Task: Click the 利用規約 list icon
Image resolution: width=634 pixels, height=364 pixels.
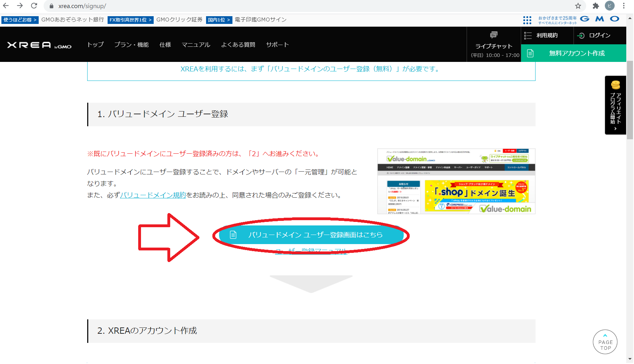Action: click(528, 36)
